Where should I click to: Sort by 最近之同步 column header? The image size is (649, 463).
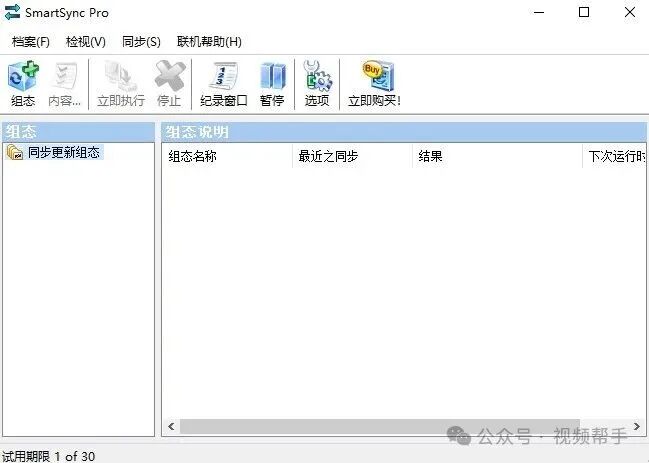click(x=353, y=156)
